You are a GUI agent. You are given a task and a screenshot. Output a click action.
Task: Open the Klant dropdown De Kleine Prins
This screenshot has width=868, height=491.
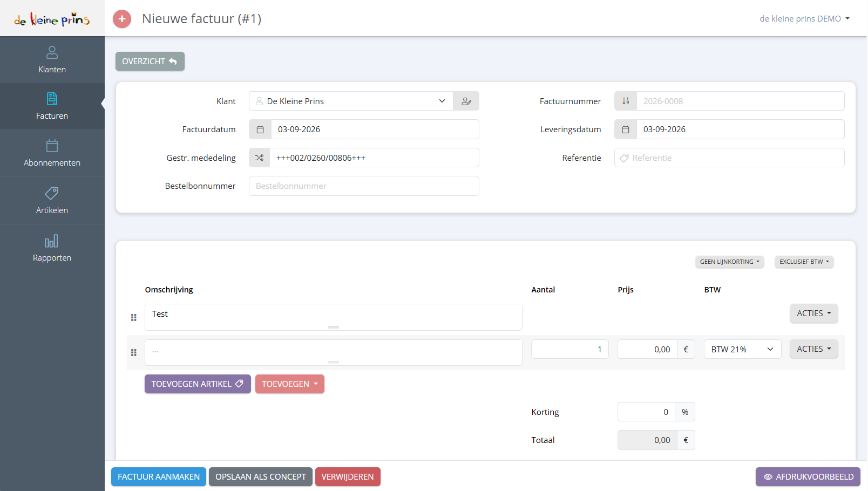click(x=351, y=101)
